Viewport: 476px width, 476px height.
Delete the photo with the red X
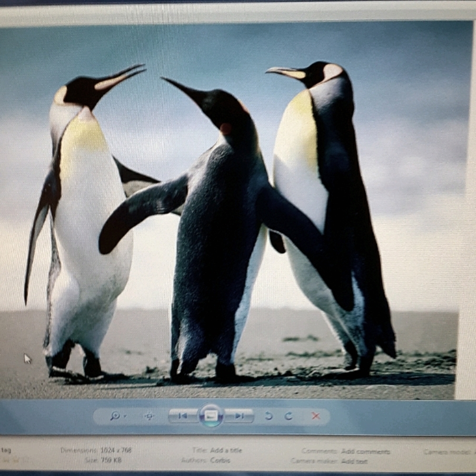[x=316, y=416]
